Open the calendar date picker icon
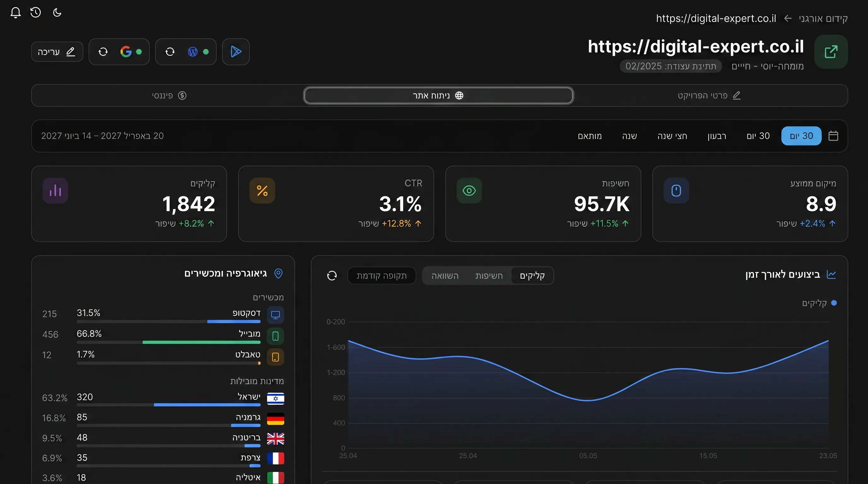 coord(833,136)
